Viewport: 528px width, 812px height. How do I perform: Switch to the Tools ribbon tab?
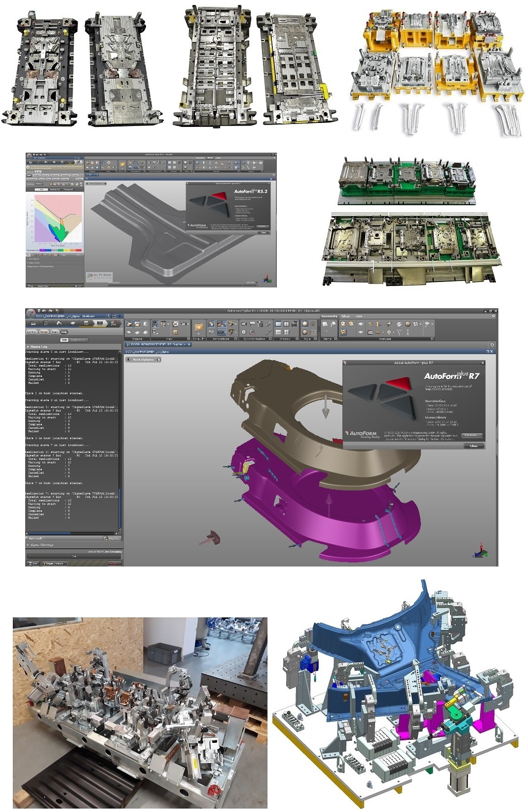(359, 316)
